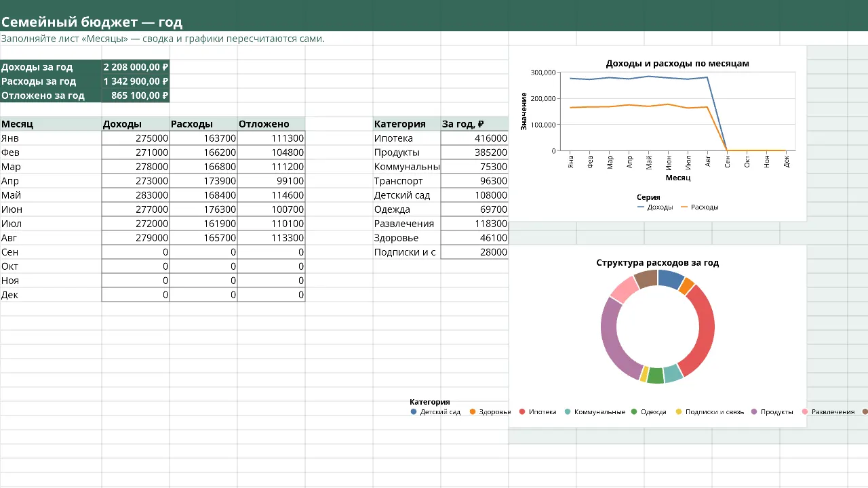868x488 pixels.
Task: Click chart title 'Доходы и расходы по месяцам'
Action: (677, 64)
